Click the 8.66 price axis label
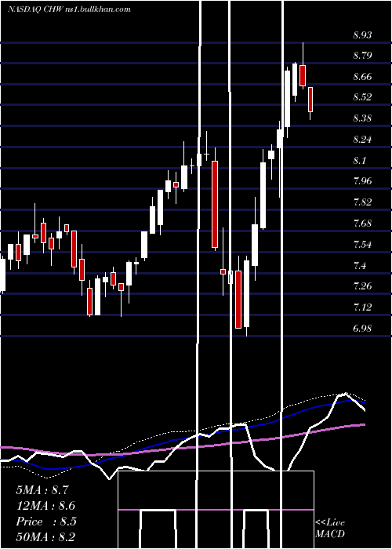 362,77
